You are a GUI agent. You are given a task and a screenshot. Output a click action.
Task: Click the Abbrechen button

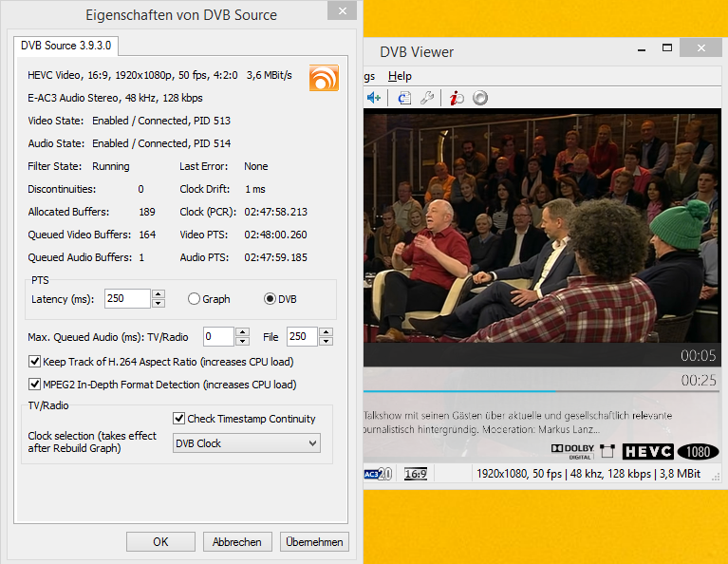point(237,542)
